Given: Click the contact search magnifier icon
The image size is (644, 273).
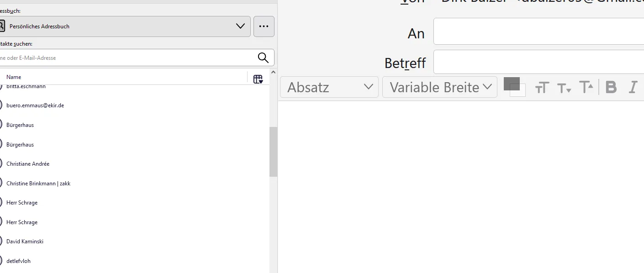Looking at the screenshot, I should point(263,58).
